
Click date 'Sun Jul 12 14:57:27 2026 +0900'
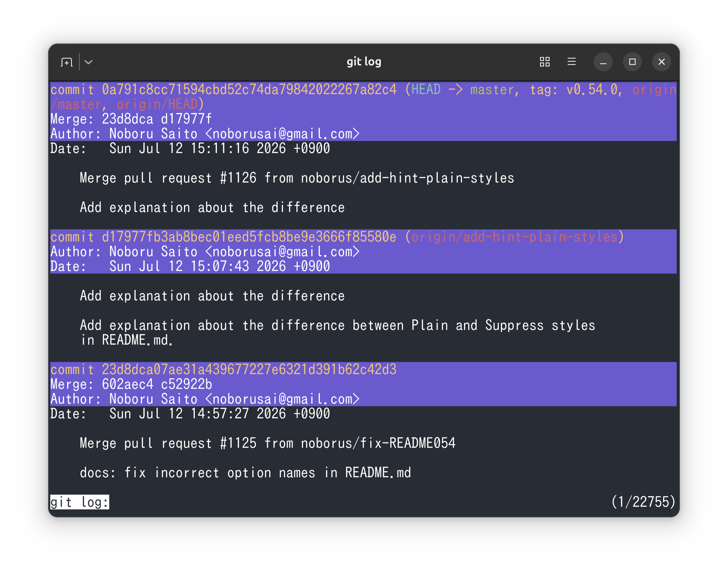(x=220, y=414)
